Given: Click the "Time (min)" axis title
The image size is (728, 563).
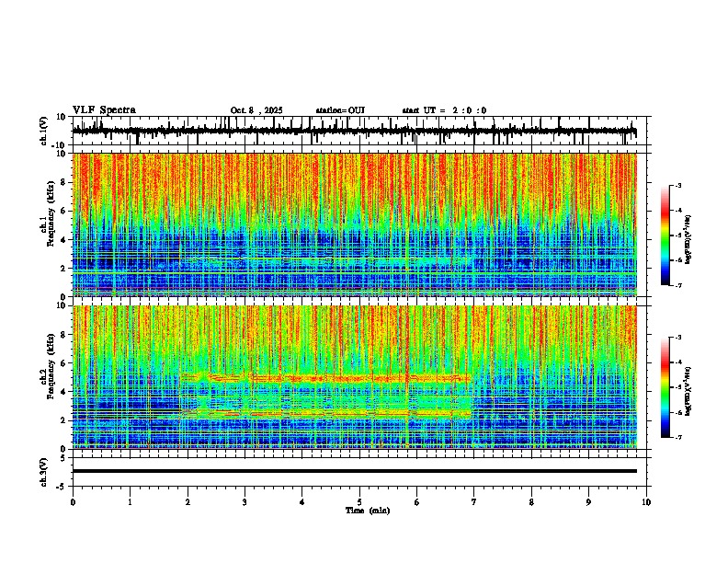Looking at the screenshot, I should (x=368, y=511).
